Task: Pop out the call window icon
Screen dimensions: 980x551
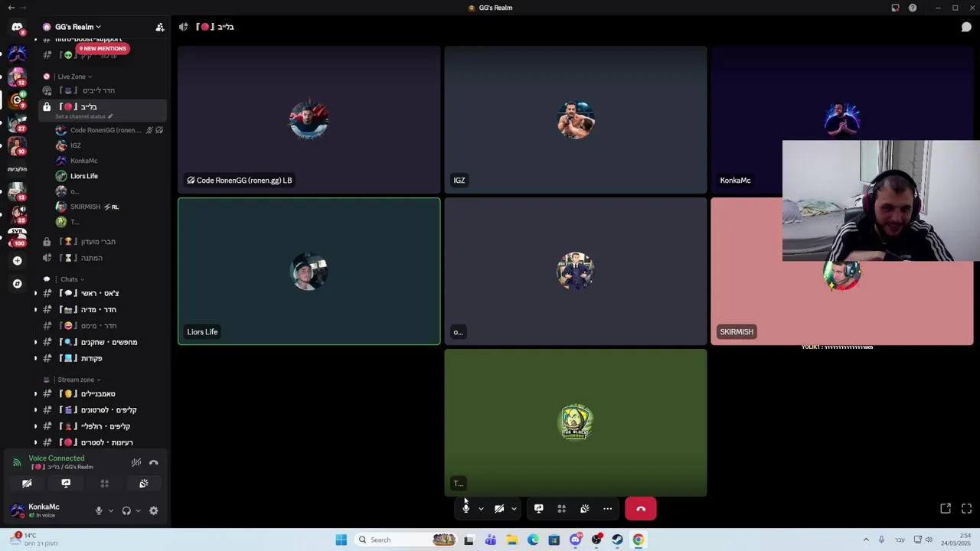Action: point(946,509)
